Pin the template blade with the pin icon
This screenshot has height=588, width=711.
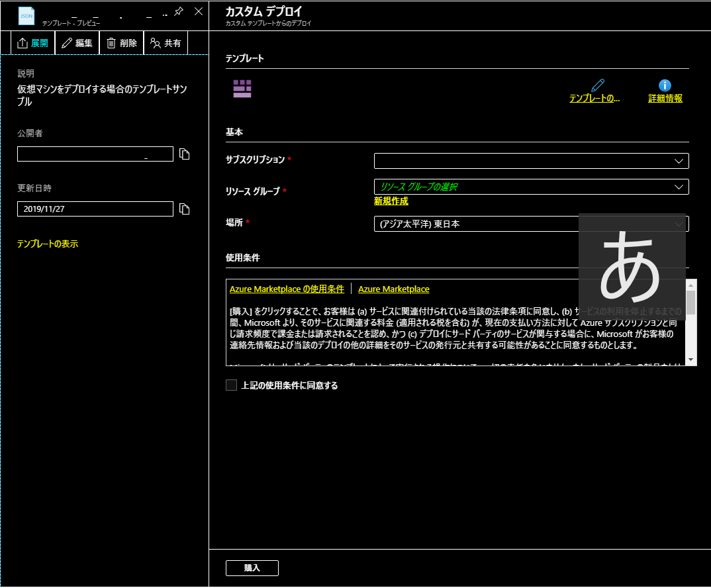tap(179, 11)
